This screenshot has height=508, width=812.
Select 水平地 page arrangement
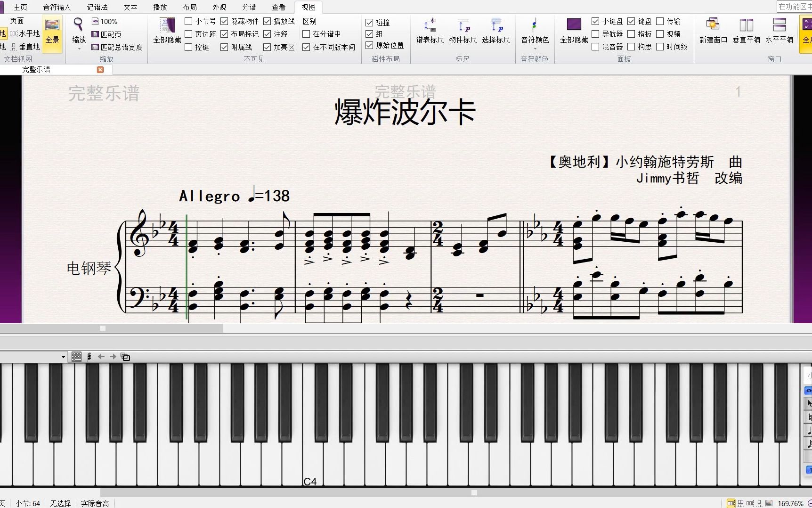pos(25,34)
